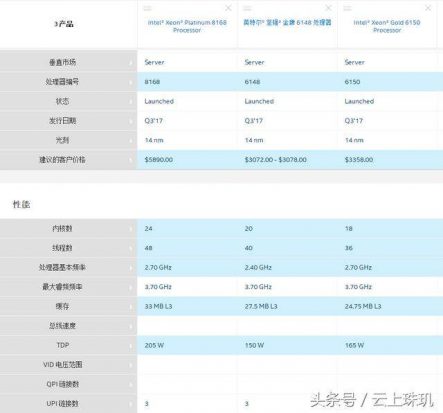Remove Xeon Gold 6150 from comparison
The width and height of the screenshot is (443, 413).
coord(428,8)
